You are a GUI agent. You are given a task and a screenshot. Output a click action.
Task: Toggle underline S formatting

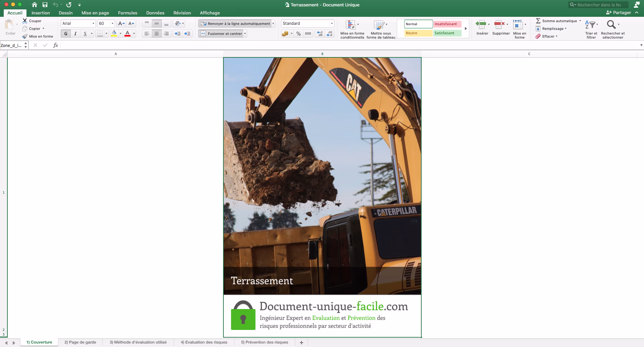[x=85, y=34]
